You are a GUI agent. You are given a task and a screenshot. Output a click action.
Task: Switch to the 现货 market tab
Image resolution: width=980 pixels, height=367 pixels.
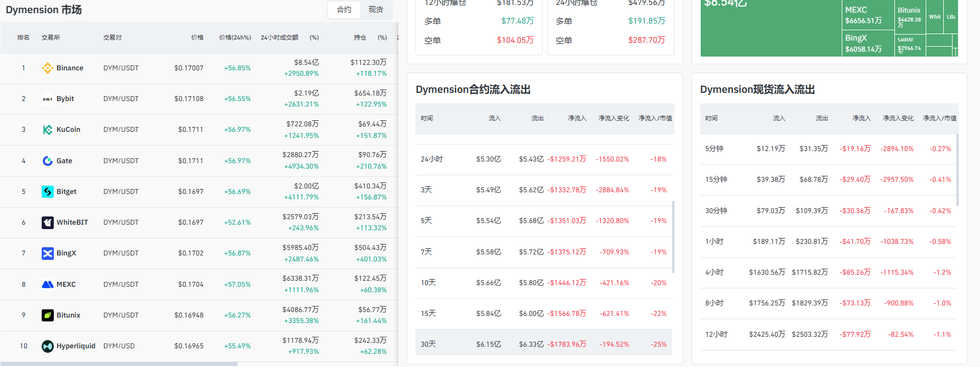(x=376, y=9)
